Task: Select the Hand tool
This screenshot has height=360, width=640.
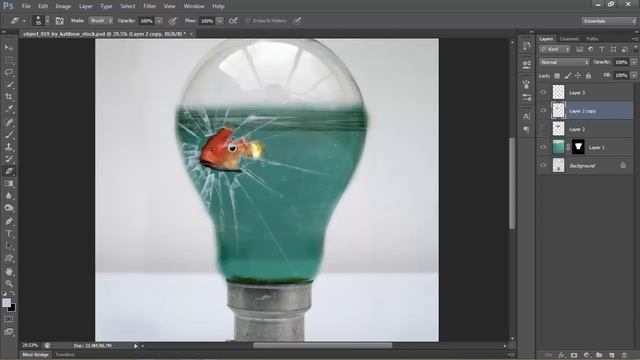Action: click(9, 271)
